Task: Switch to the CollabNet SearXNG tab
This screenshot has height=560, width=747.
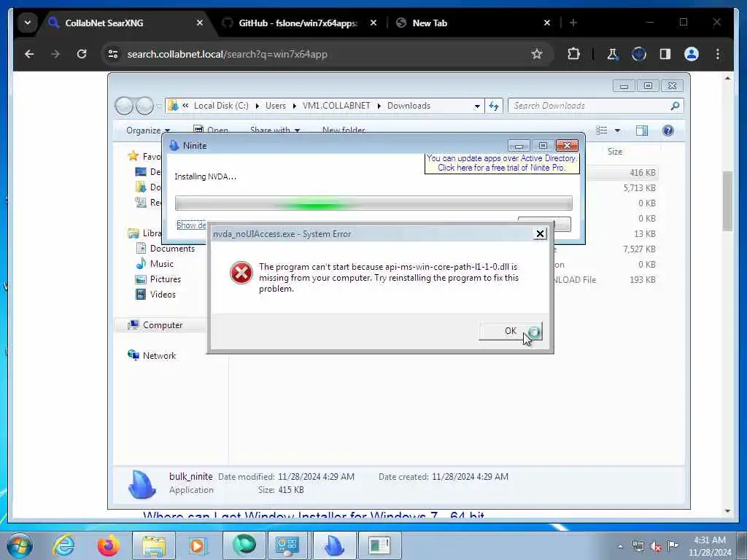Action: pyautogui.click(x=104, y=23)
